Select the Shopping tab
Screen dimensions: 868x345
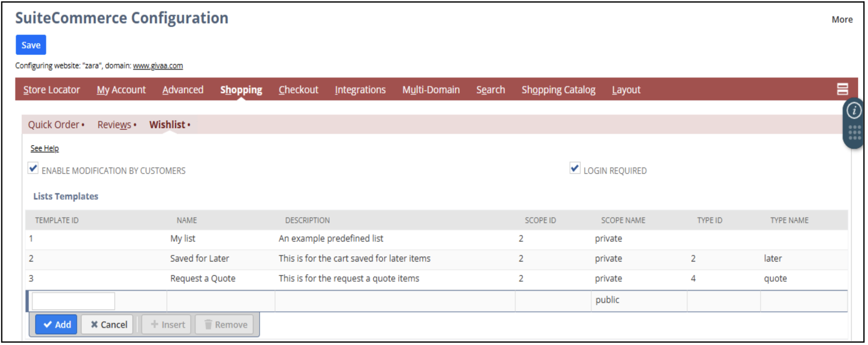241,90
